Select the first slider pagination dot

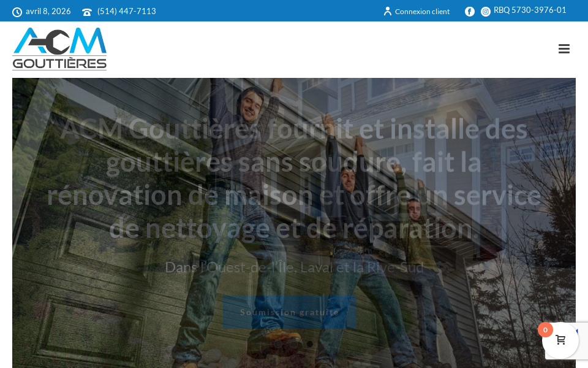click(279, 344)
